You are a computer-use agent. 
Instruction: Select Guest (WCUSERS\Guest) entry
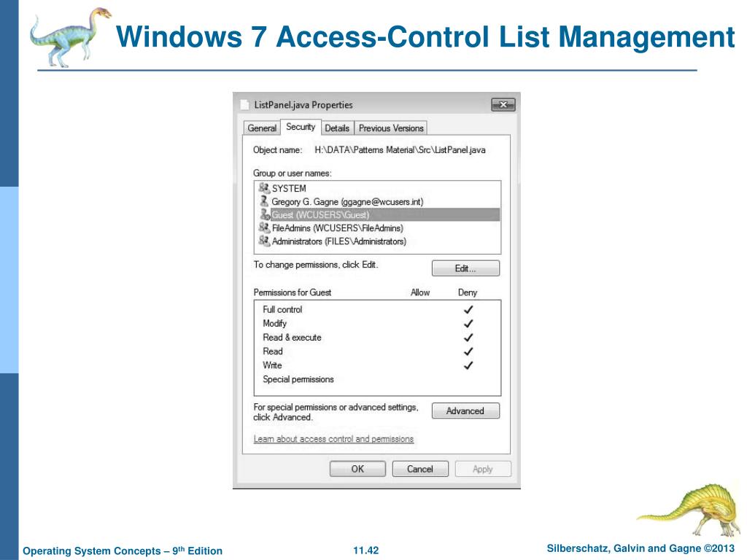pos(377,215)
